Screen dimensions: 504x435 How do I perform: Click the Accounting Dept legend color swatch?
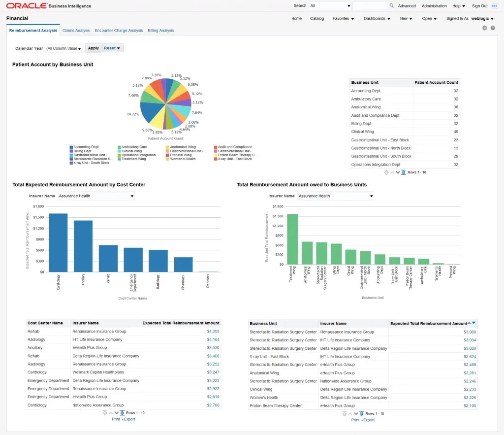point(71,147)
